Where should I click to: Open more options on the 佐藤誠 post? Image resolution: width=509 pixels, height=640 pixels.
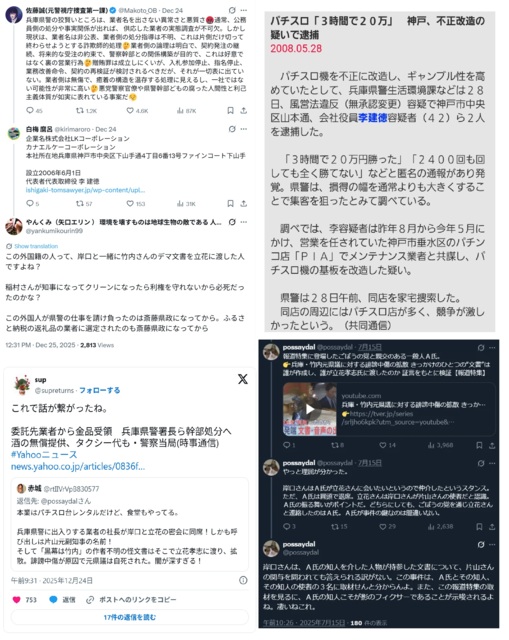click(x=244, y=10)
